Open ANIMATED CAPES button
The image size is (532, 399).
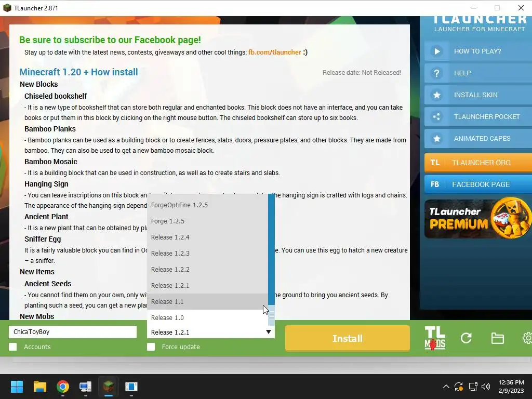point(478,138)
